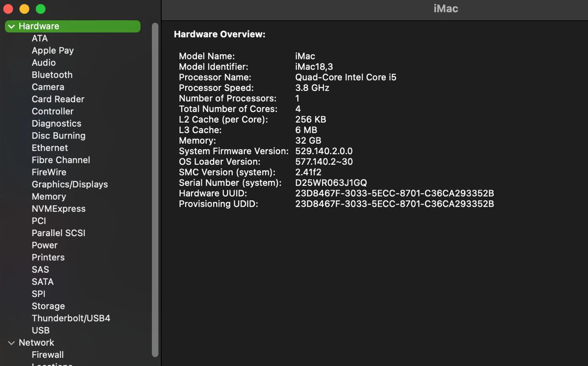Screen dimensions: 588x366
Task: Select the Hardware category row
Action: point(73,27)
